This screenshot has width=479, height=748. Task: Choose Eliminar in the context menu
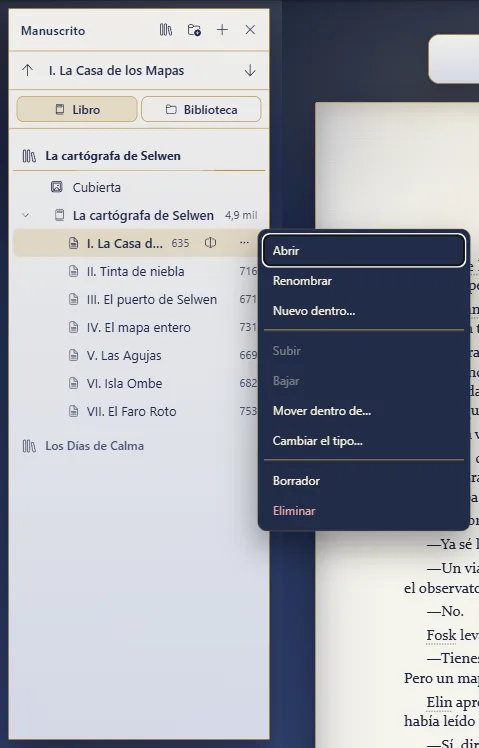(364, 510)
